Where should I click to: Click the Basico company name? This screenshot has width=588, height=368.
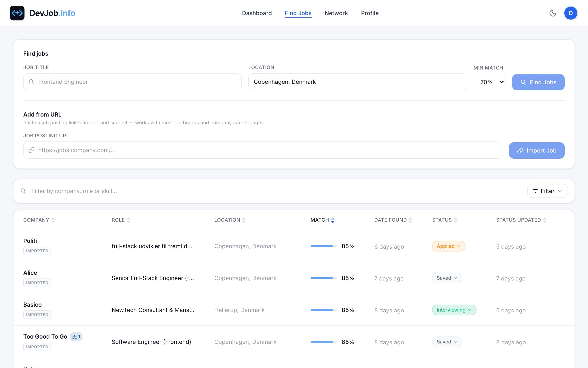coord(32,304)
